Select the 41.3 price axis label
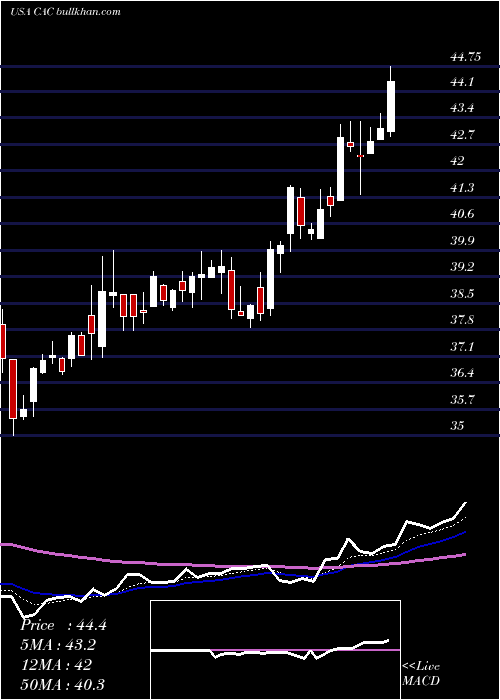The image size is (500, 700). pyautogui.click(x=462, y=188)
